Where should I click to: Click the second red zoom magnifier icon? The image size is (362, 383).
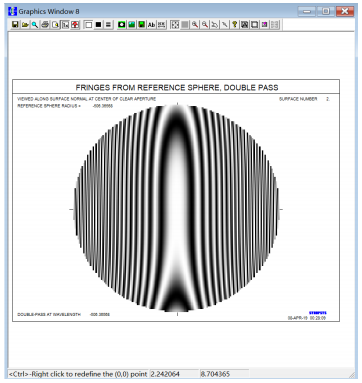point(205,25)
